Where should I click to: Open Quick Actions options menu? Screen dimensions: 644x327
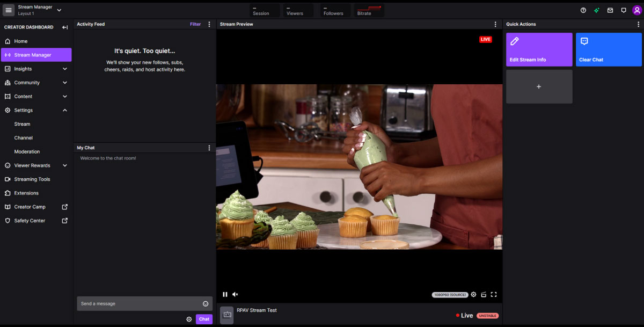coord(638,24)
